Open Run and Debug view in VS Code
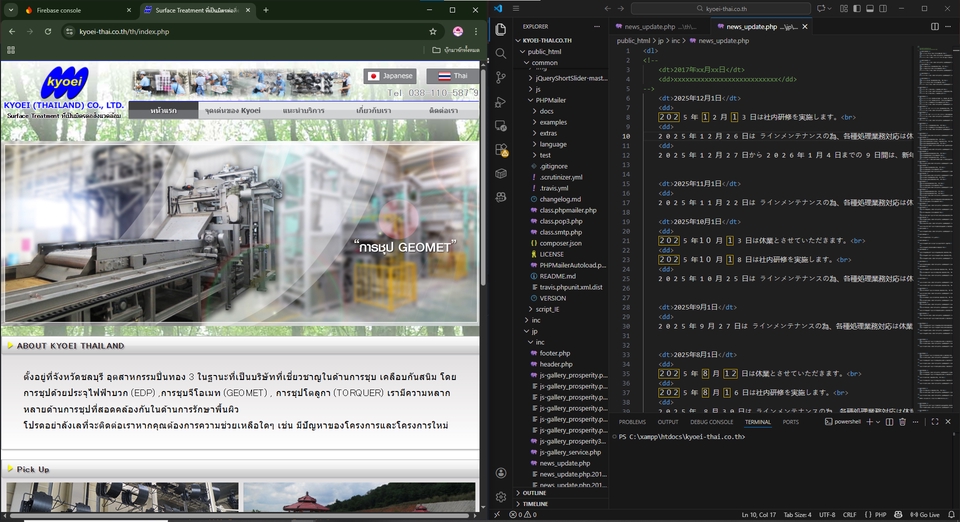This screenshot has height=522, width=960. tap(501, 102)
